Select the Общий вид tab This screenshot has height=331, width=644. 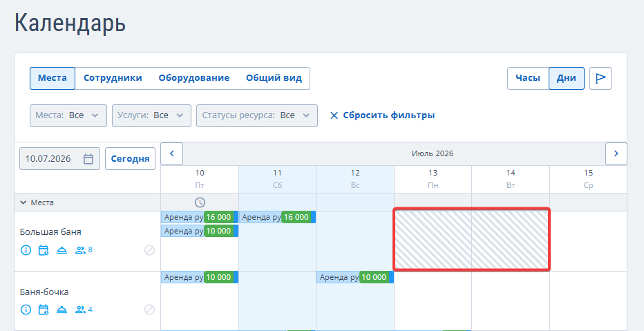(x=274, y=78)
